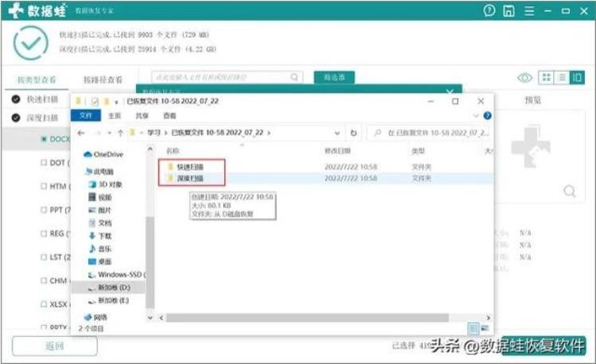The height and width of the screenshot is (364, 596).
Task: Open the 文件 tab in Explorer
Action: pyautogui.click(x=86, y=115)
